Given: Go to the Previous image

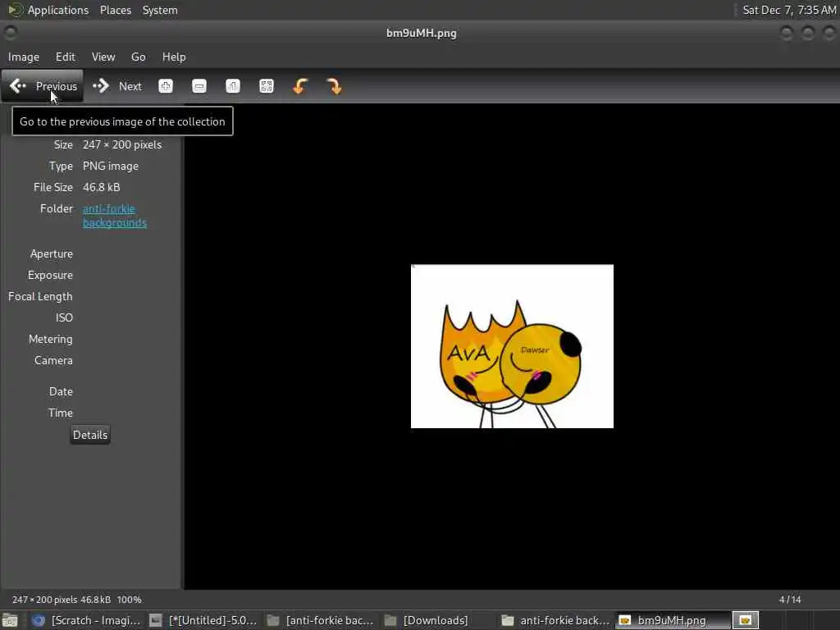Looking at the screenshot, I should (x=43, y=85).
